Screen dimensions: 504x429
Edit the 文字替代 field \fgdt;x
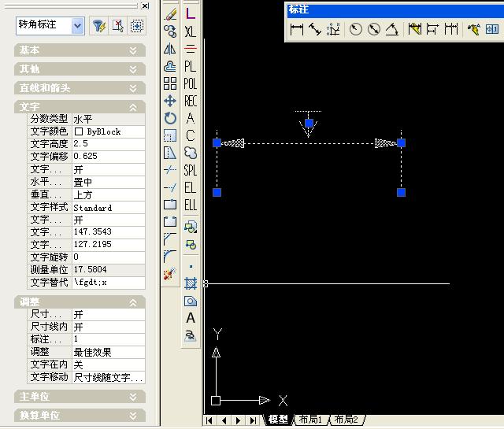[x=109, y=283]
